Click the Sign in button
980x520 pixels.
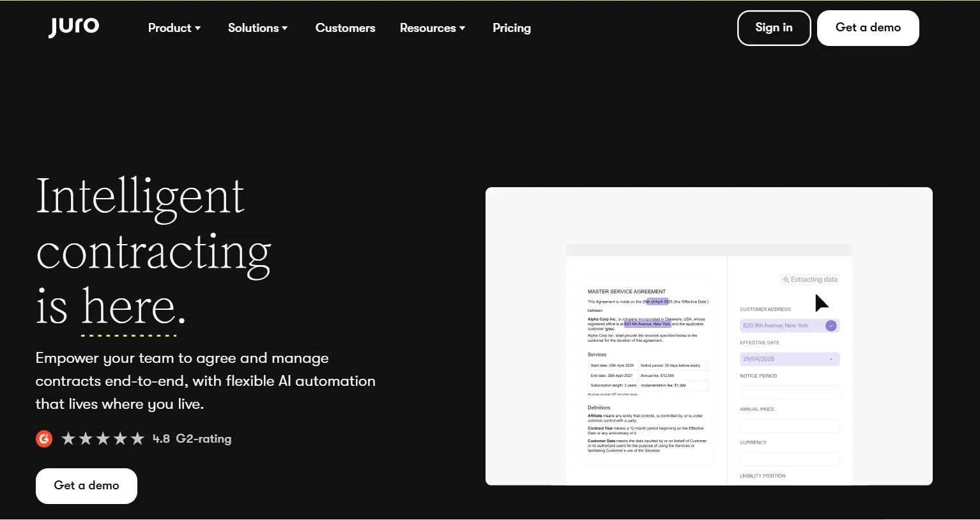click(774, 27)
